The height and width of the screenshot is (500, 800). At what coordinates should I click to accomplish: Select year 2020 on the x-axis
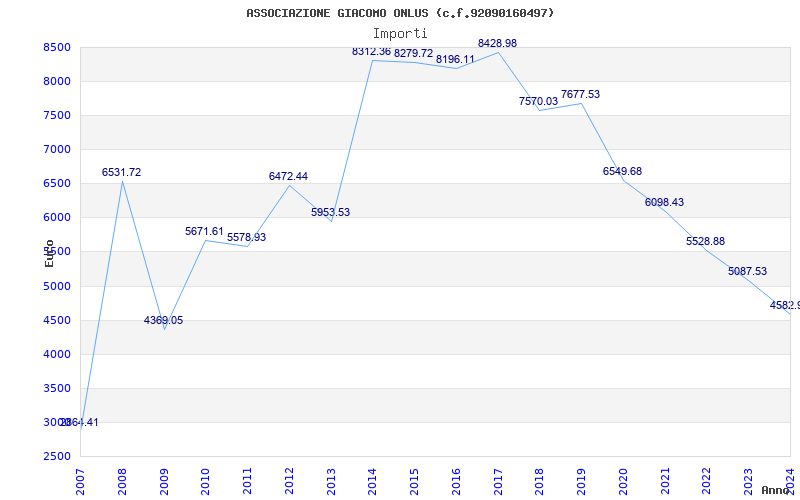[623, 482]
